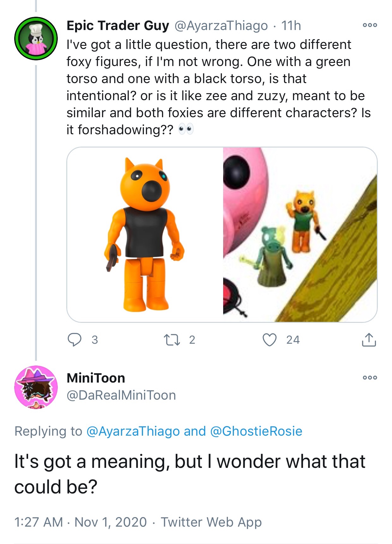Click the Epic Trader Guy display name

(x=118, y=26)
